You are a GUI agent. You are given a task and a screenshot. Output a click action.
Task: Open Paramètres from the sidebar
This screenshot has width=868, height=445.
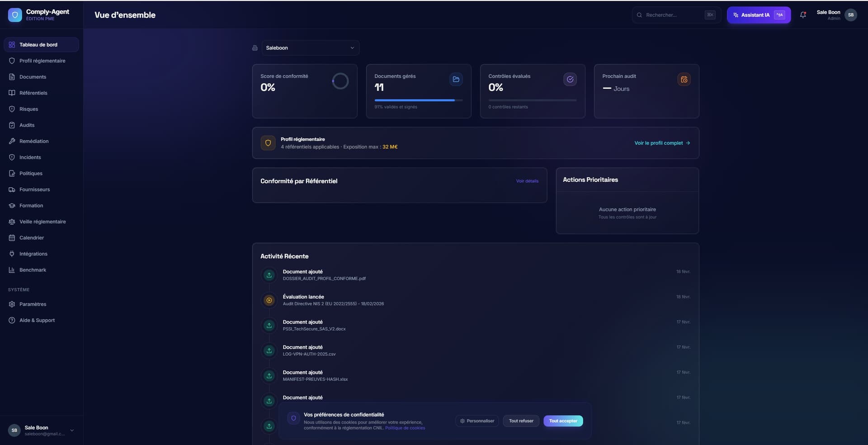[x=33, y=304]
